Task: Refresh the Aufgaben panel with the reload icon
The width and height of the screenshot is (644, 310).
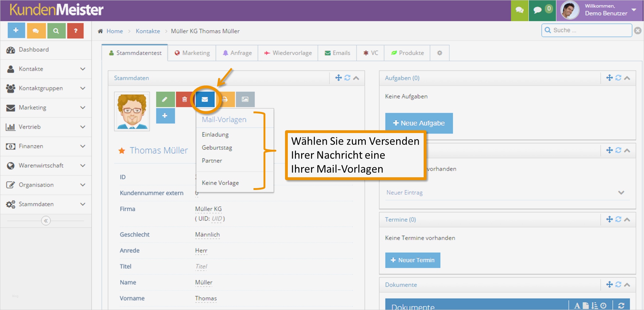Action: pyautogui.click(x=618, y=78)
